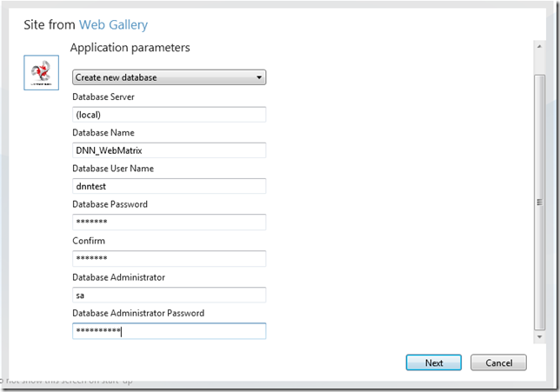Click the Web Gallery title text

[113, 24]
